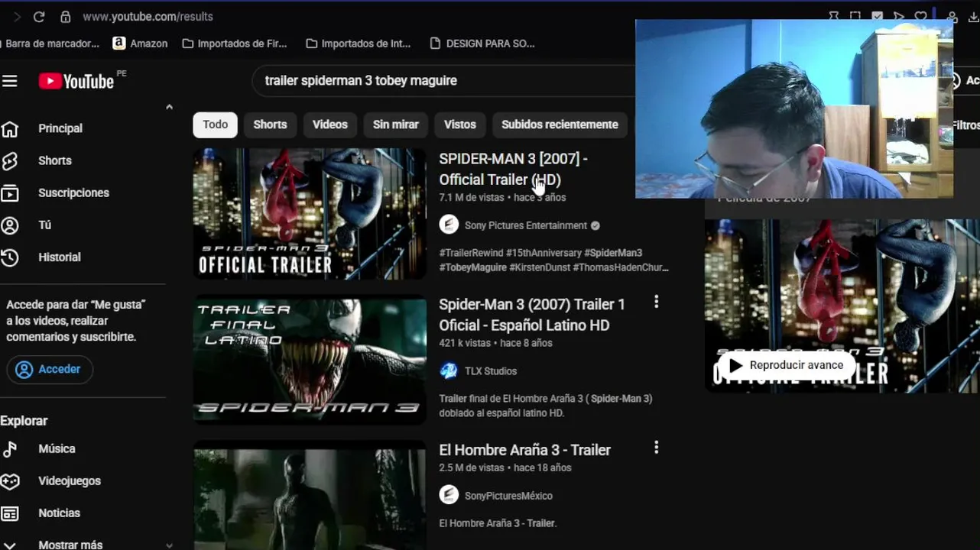The height and width of the screenshot is (550, 980).
Task: Open SonyPicturesMéxico channel name
Action: pyautogui.click(x=508, y=496)
